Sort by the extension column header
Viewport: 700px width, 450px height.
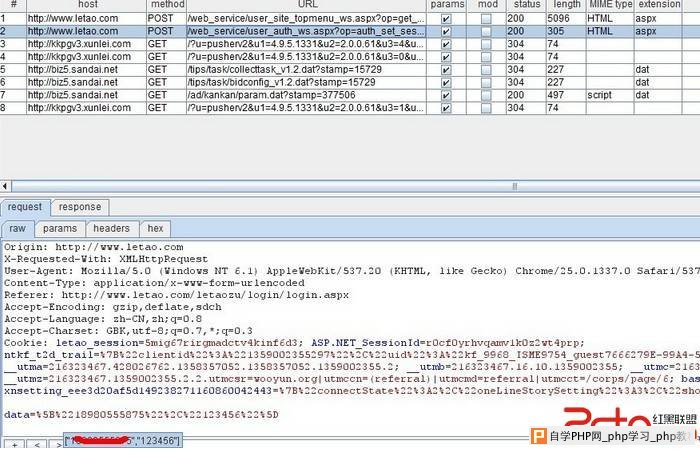[x=658, y=4]
